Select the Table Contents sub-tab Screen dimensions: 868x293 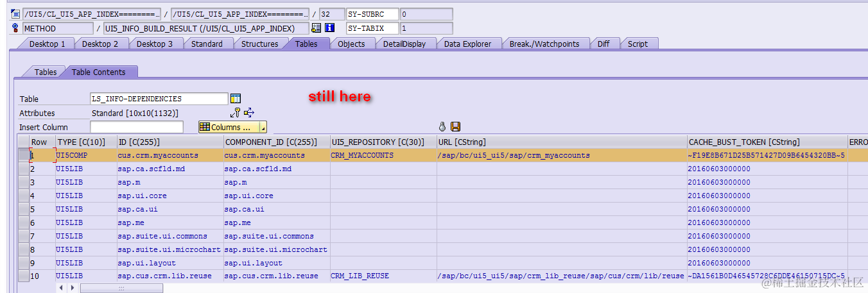pyautogui.click(x=98, y=72)
